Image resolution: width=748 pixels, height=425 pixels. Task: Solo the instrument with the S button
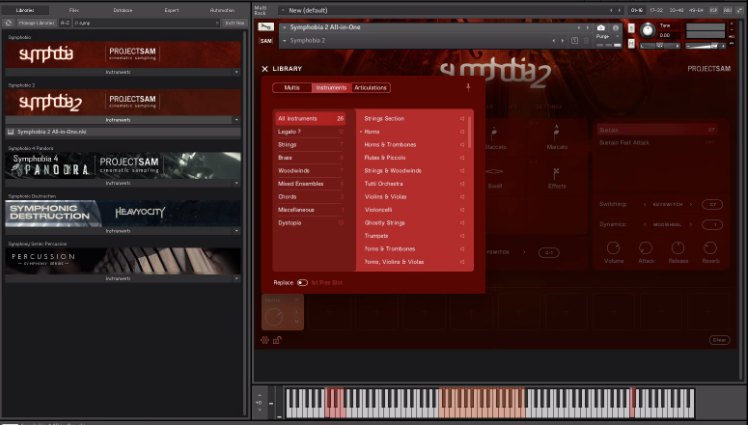pyautogui.click(x=631, y=28)
